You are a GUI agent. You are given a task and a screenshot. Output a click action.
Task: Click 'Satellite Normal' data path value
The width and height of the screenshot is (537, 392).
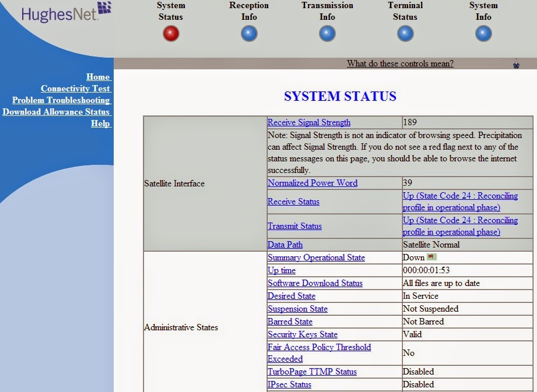[x=431, y=245]
